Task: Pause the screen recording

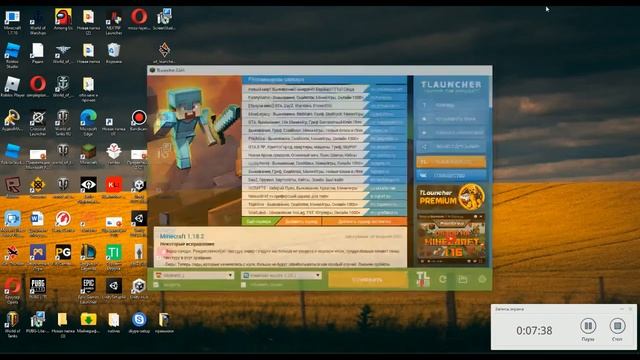Action: click(x=588, y=326)
